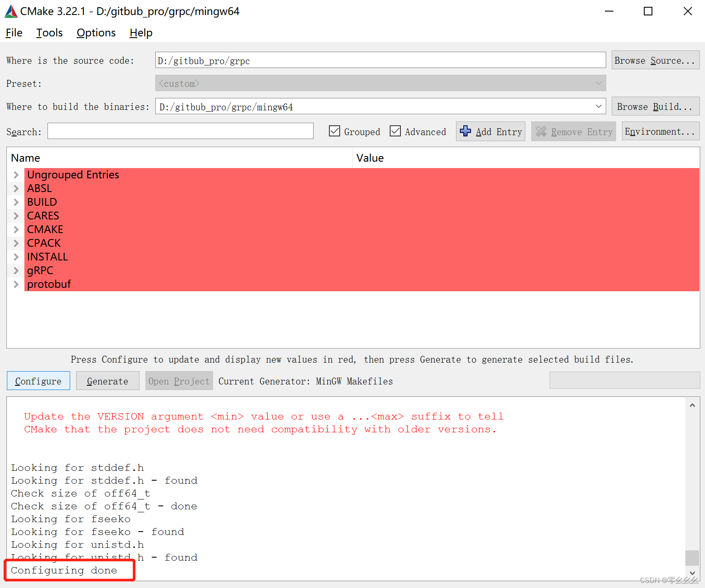Image resolution: width=705 pixels, height=588 pixels.
Task: Expand the ABSL tree entry
Action: click(16, 188)
